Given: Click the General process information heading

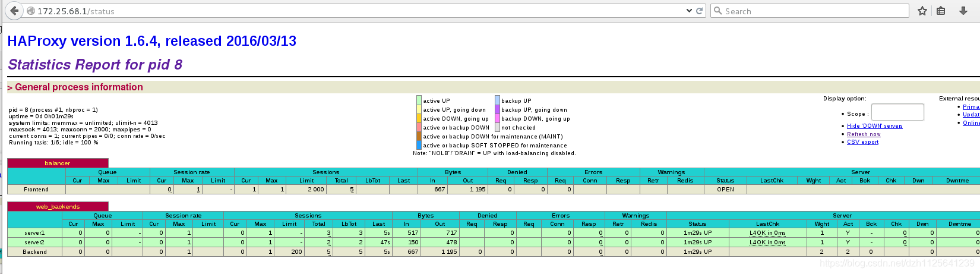Looking at the screenshot, I should point(78,87).
